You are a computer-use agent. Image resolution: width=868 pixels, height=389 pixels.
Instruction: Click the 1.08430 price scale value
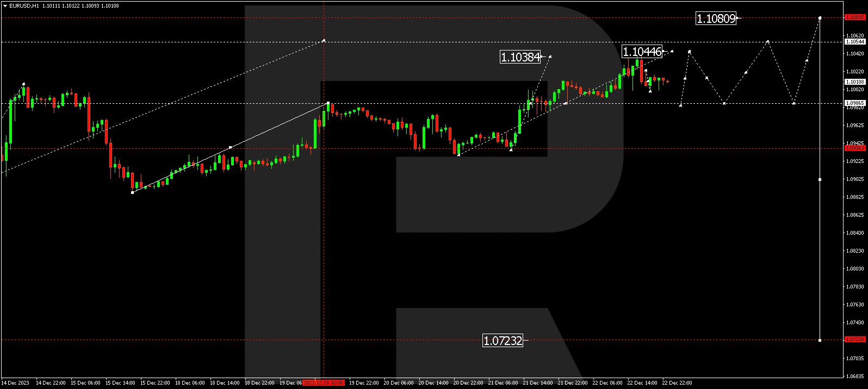[x=855, y=233]
